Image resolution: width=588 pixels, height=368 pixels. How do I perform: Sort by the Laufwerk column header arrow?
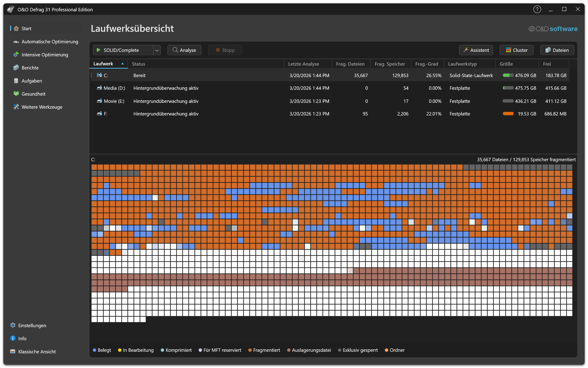click(x=123, y=64)
